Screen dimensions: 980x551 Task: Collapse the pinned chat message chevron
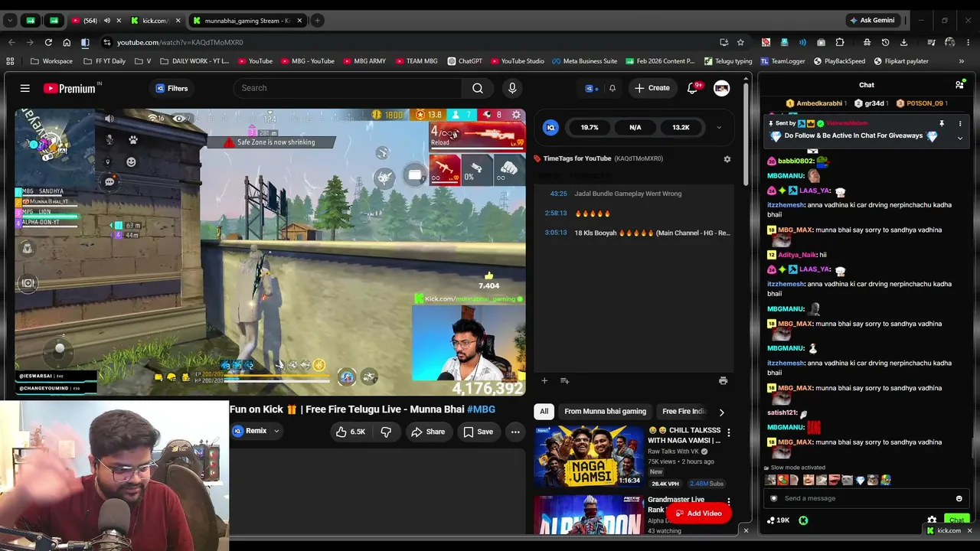tap(959, 138)
